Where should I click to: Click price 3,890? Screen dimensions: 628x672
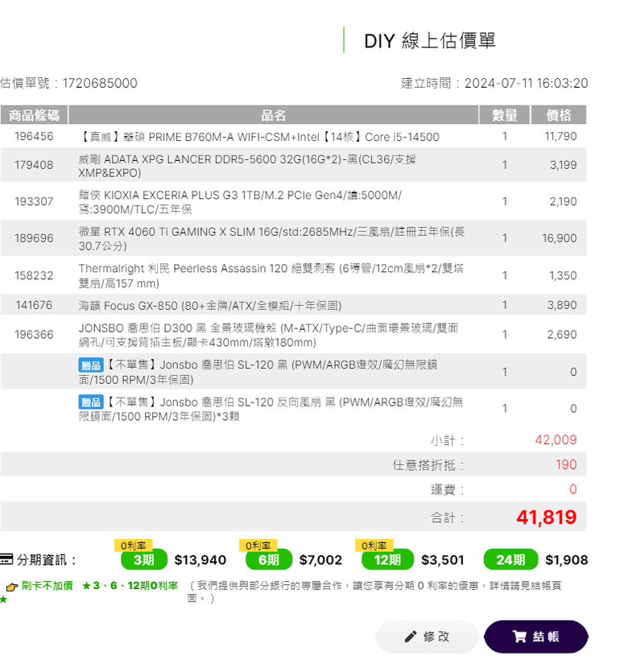[562, 305]
